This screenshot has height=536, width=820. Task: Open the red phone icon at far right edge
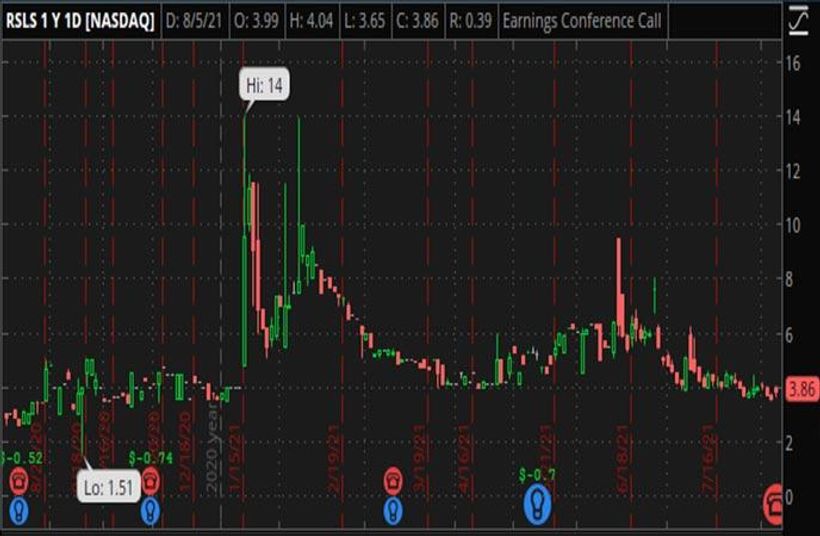click(x=774, y=502)
